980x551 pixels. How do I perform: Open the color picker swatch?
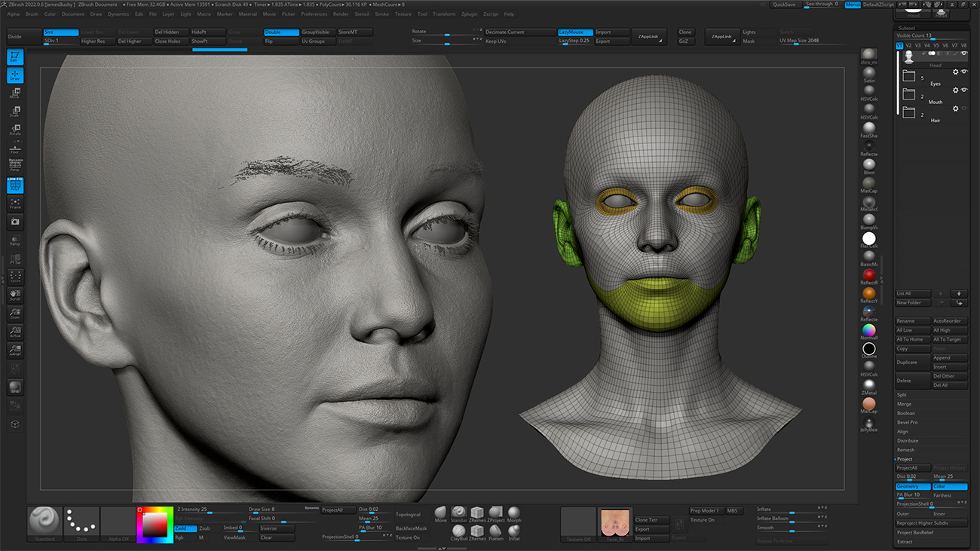pos(153,524)
